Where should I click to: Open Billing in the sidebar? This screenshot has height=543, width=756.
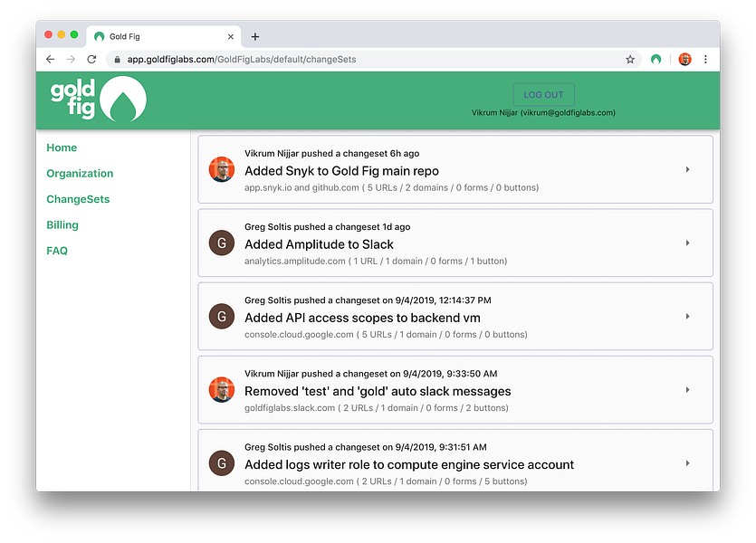[62, 225]
